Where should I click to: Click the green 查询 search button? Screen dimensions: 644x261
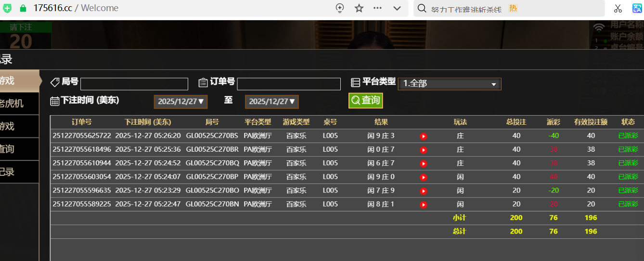coord(366,100)
